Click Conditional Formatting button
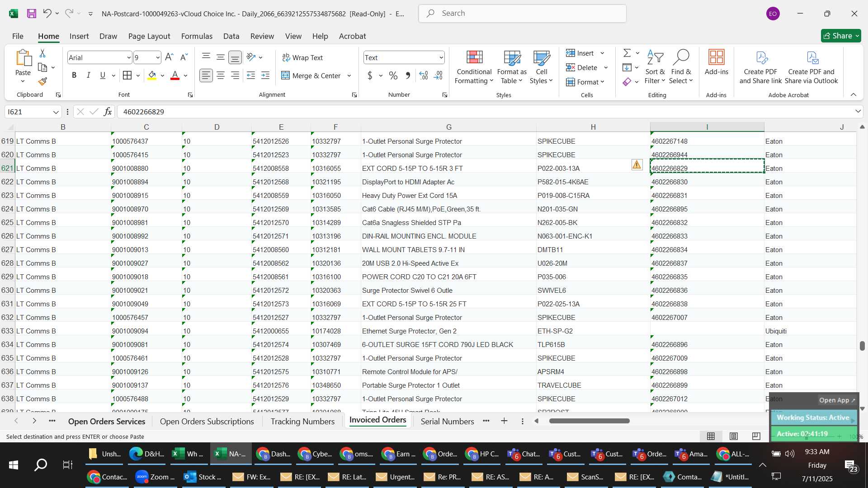The image size is (868, 488). (474, 67)
